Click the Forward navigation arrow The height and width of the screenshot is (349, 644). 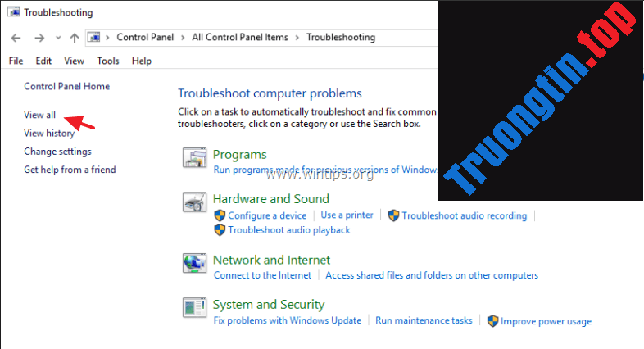coord(39,38)
